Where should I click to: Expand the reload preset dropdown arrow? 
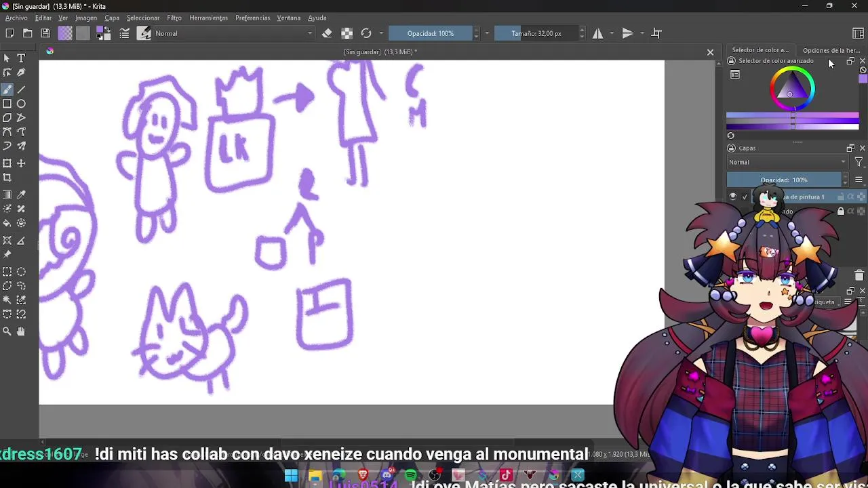[381, 33]
